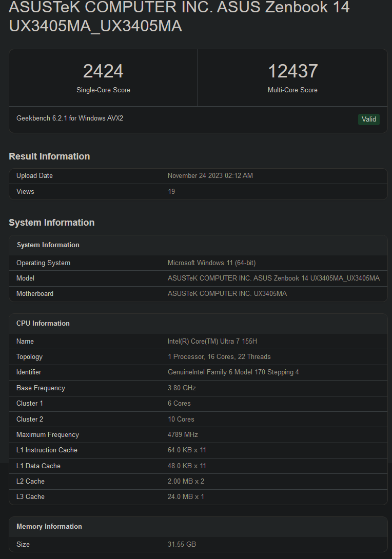Viewport: 392px width, 559px height.
Task: Select 'Microsoft Windows 11 (64-bit)' value
Action: (211, 263)
